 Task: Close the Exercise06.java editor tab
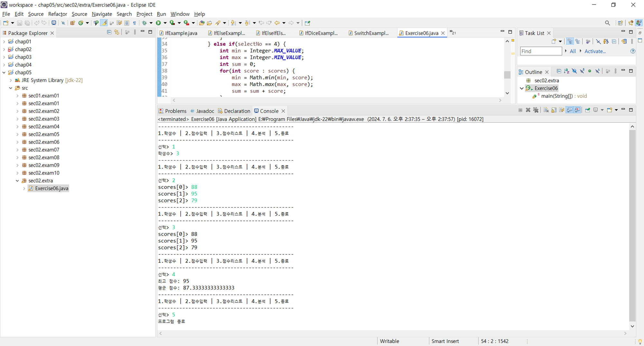click(443, 33)
